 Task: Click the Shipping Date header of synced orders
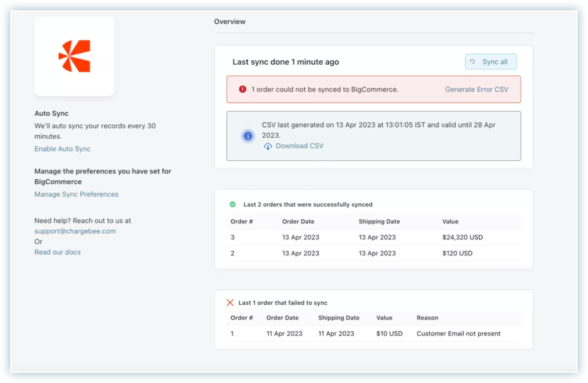379,221
